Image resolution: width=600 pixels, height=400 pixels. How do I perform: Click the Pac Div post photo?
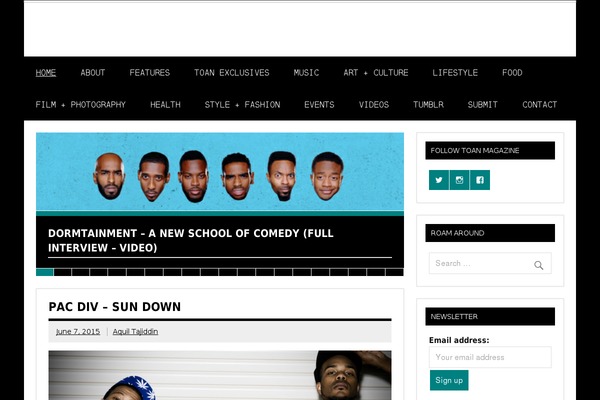click(x=220, y=375)
